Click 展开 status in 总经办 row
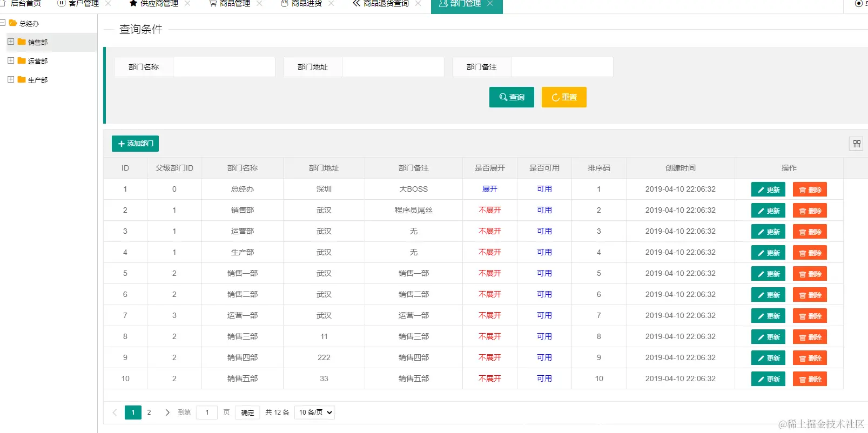 [x=490, y=189]
